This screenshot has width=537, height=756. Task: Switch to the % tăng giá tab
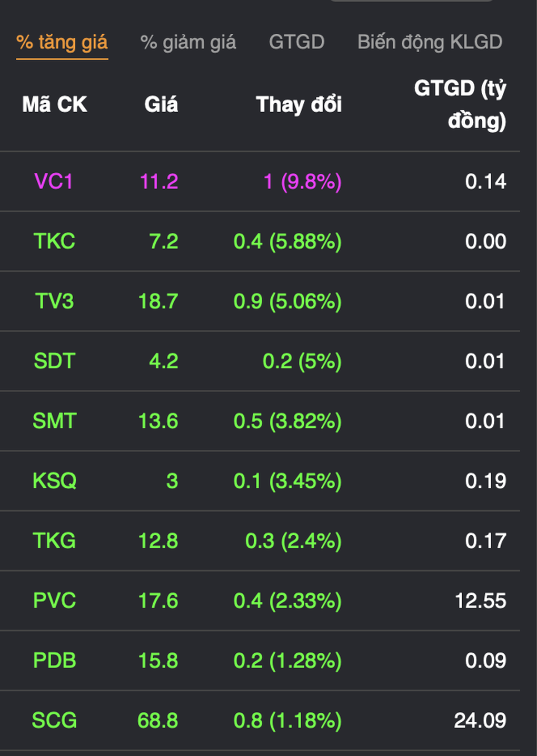tap(62, 42)
